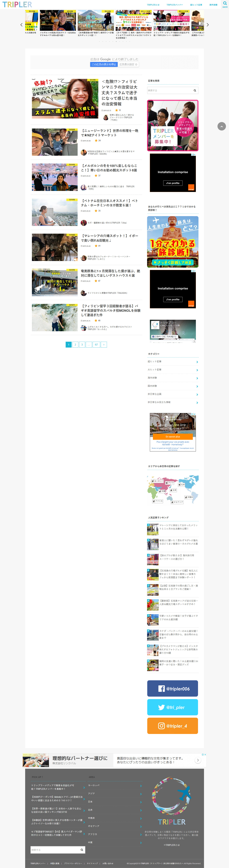Close the bottom banner ad X icon
This screenshot has width=229, height=868.
(x=205, y=754)
